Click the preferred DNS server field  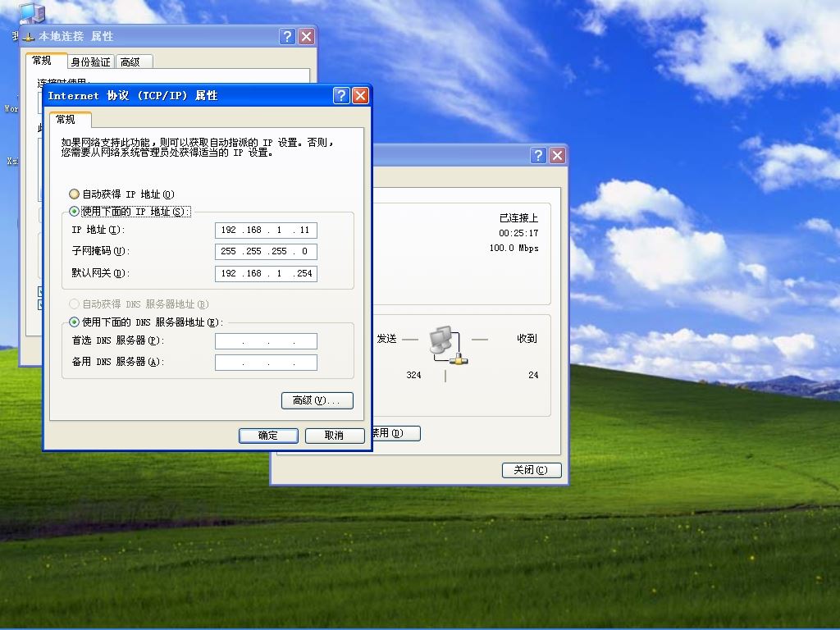267,340
